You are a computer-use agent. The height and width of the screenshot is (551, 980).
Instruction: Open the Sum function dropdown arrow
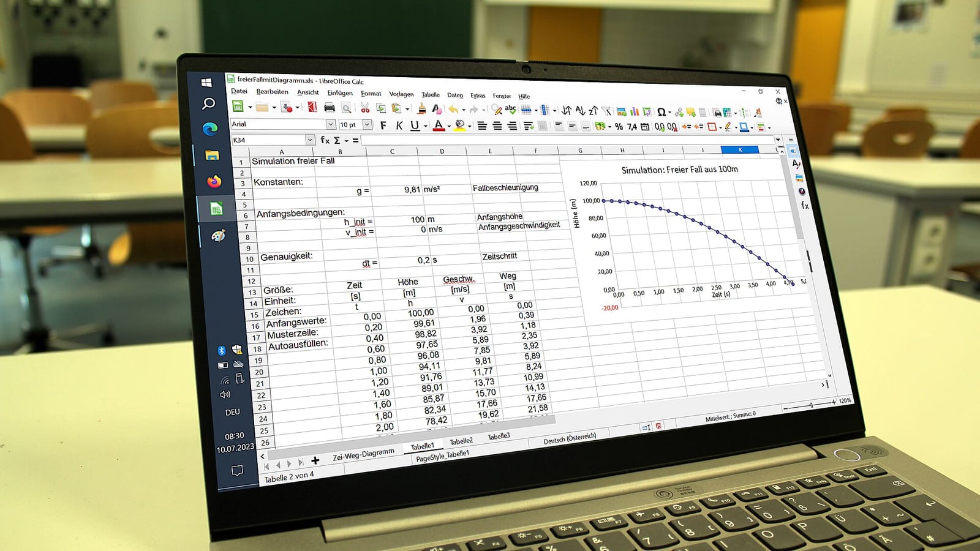(x=346, y=141)
